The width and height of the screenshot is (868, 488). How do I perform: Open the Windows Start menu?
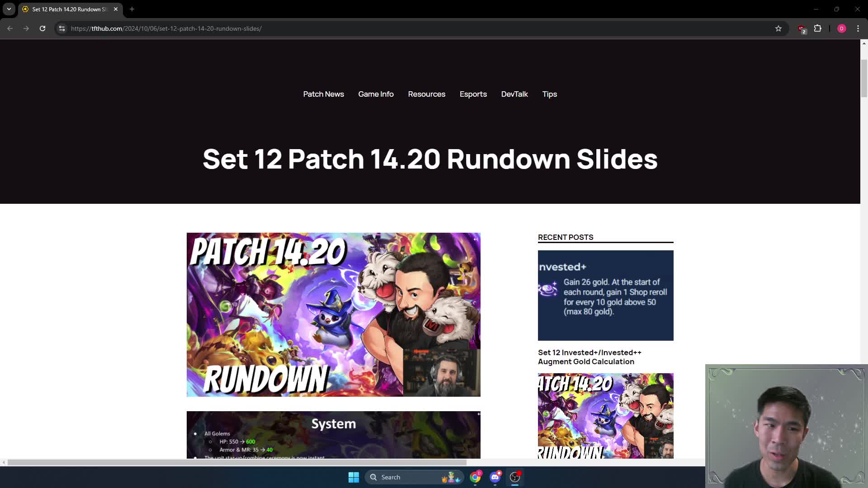(354, 477)
